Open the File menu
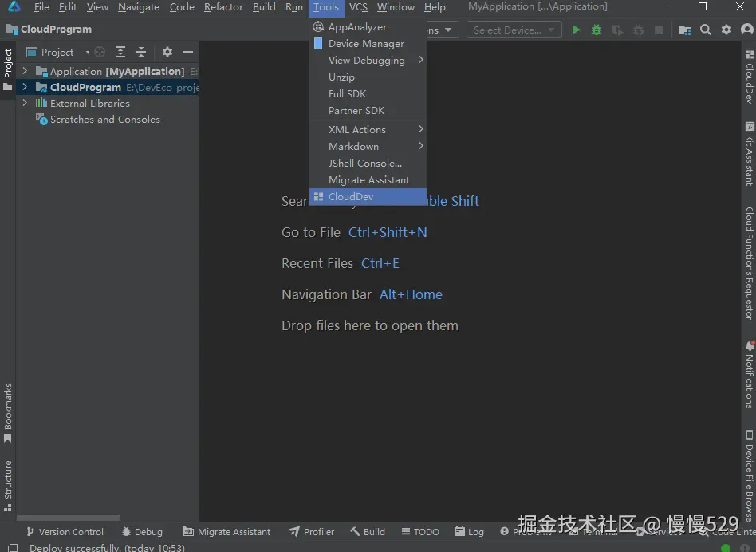756x552 pixels. pos(41,7)
